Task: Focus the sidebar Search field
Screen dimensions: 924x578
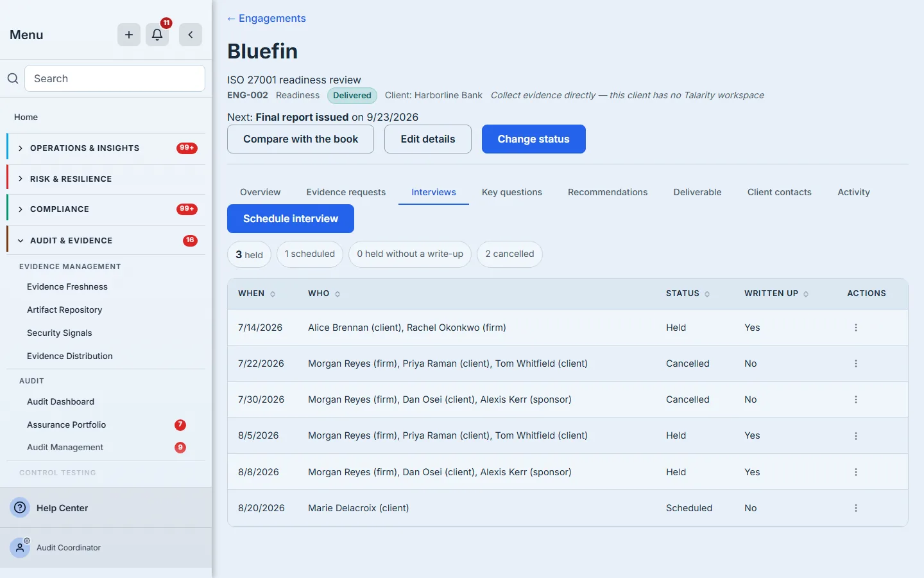Action: click(115, 78)
